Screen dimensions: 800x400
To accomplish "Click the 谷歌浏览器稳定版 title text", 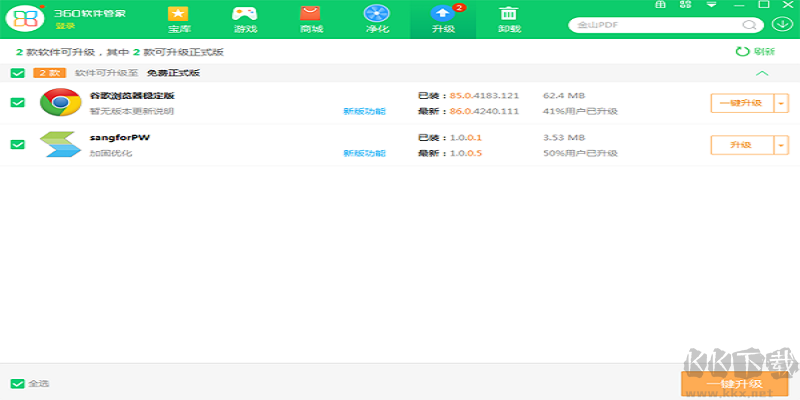I will coord(133,95).
